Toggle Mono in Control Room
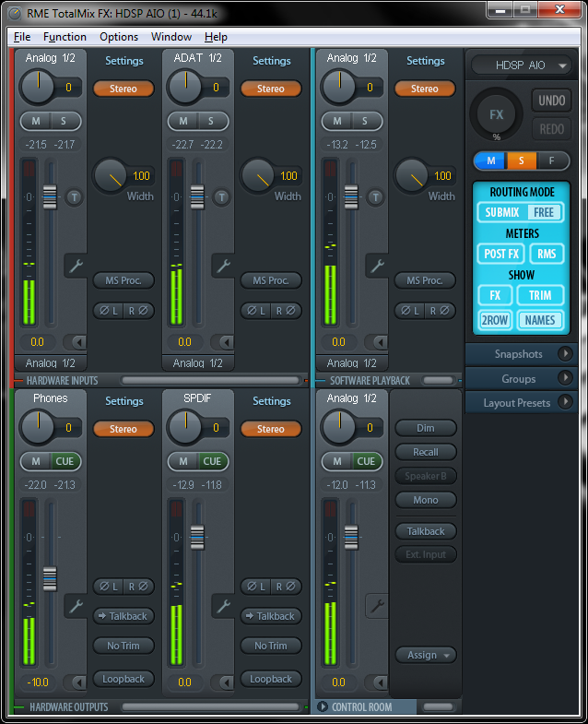 pos(426,500)
